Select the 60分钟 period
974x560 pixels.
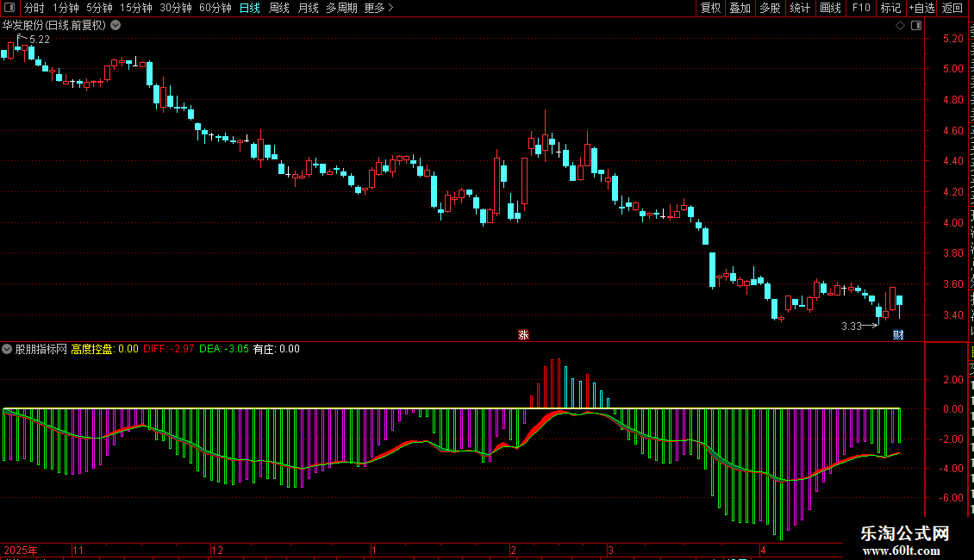(215, 8)
